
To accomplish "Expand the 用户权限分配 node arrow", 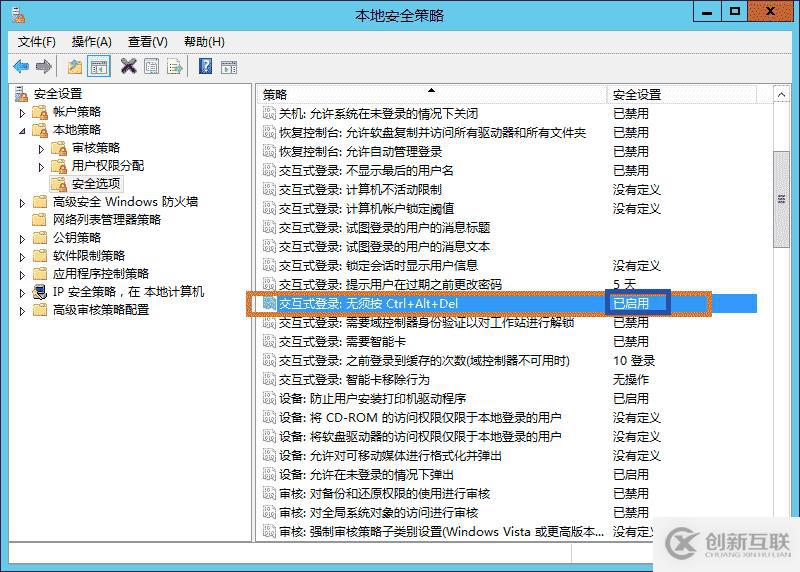I will tap(41, 167).
